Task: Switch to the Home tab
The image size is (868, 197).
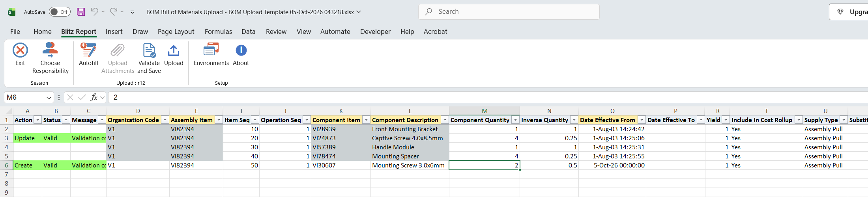Action: [x=42, y=32]
